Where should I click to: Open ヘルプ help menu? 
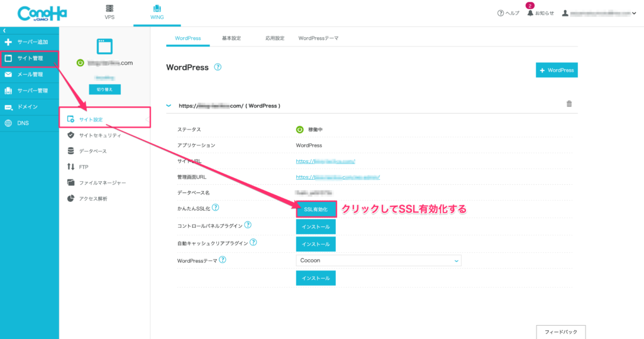click(508, 13)
